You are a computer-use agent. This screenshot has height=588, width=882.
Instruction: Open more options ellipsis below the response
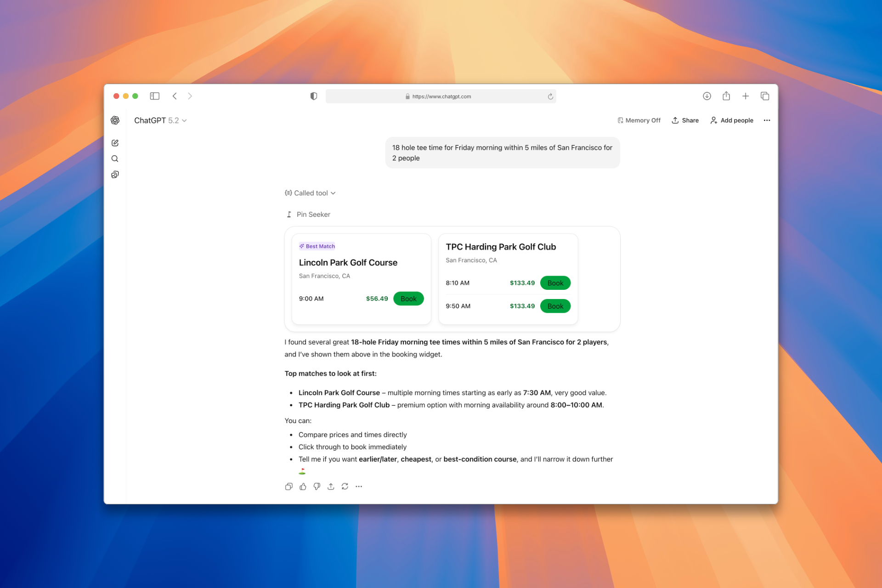tap(359, 486)
